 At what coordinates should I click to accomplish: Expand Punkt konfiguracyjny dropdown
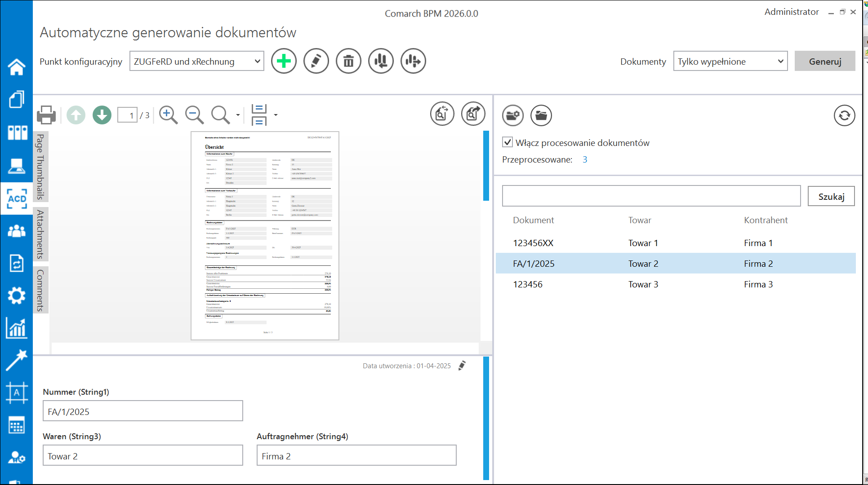[x=257, y=61]
